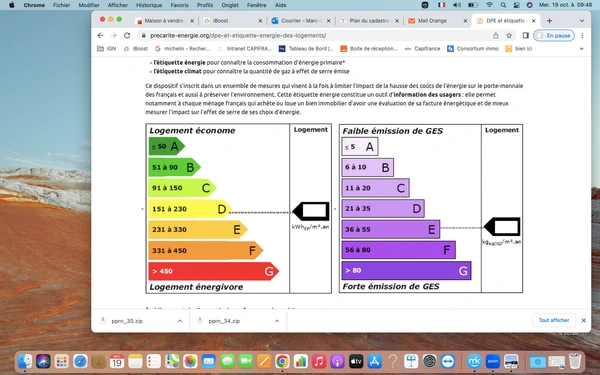600x375 pixels.
Task: Switch to the Courrier Outlook tab
Action: (x=301, y=21)
